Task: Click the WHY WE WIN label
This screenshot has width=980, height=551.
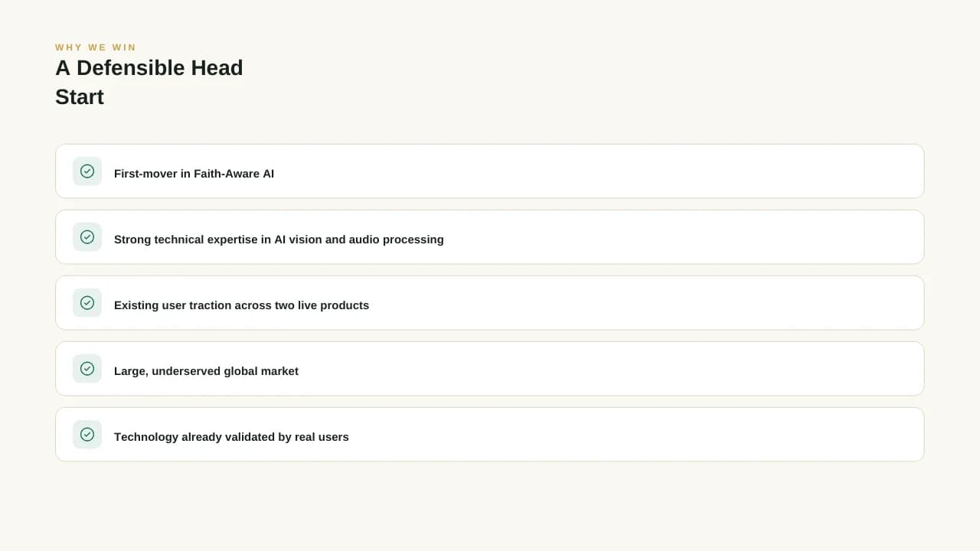Action: [x=96, y=47]
